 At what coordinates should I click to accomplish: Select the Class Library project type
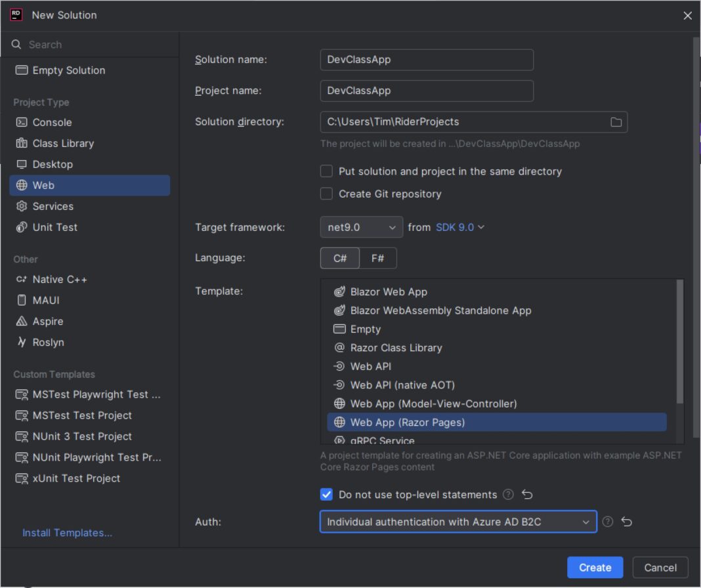[62, 143]
